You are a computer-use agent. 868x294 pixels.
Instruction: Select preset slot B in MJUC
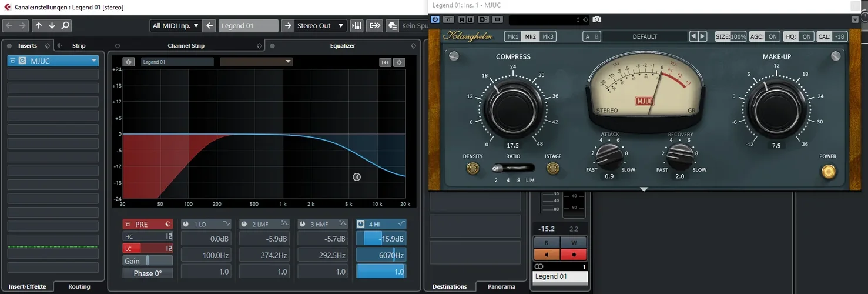(596, 36)
